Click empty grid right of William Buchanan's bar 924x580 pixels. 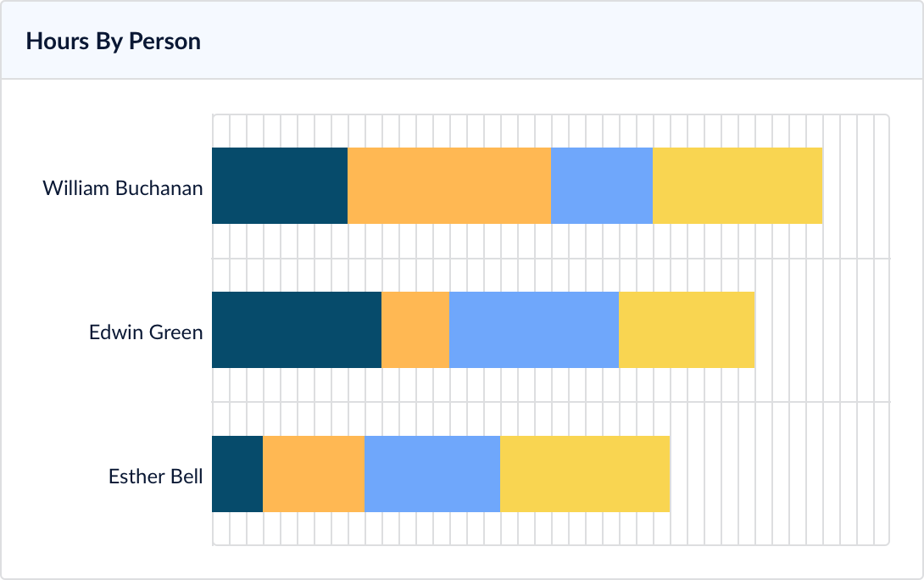point(856,186)
